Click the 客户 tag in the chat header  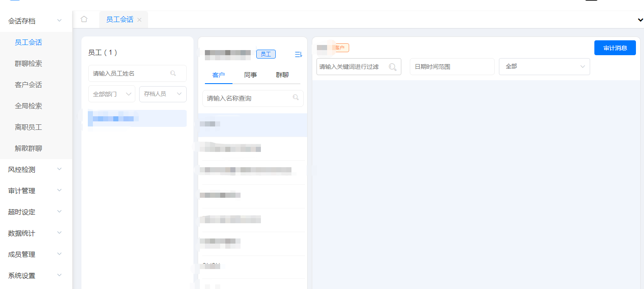pos(341,48)
